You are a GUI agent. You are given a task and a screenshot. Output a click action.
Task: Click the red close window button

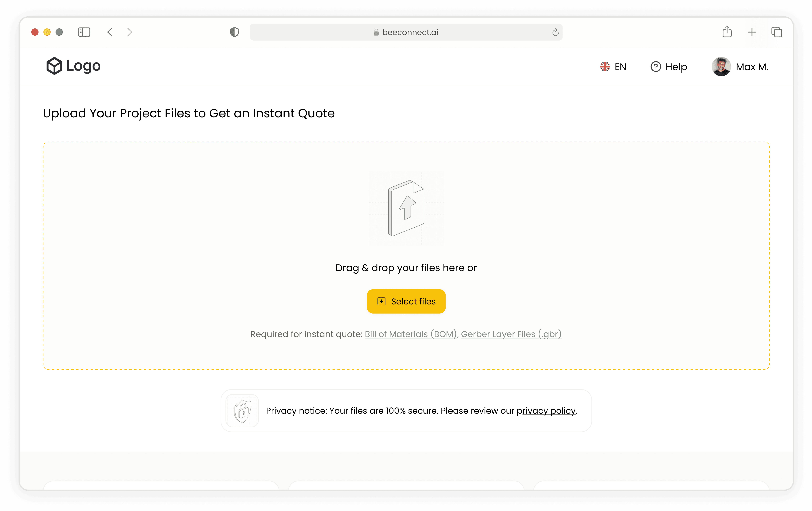[35, 32]
